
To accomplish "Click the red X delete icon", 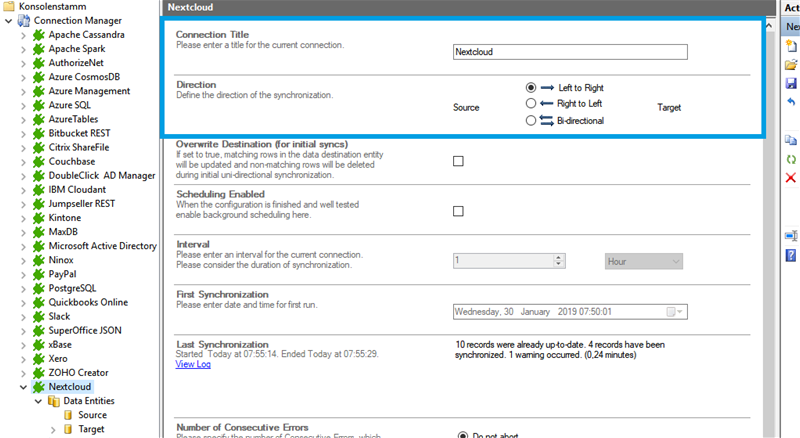I will click(791, 178).
